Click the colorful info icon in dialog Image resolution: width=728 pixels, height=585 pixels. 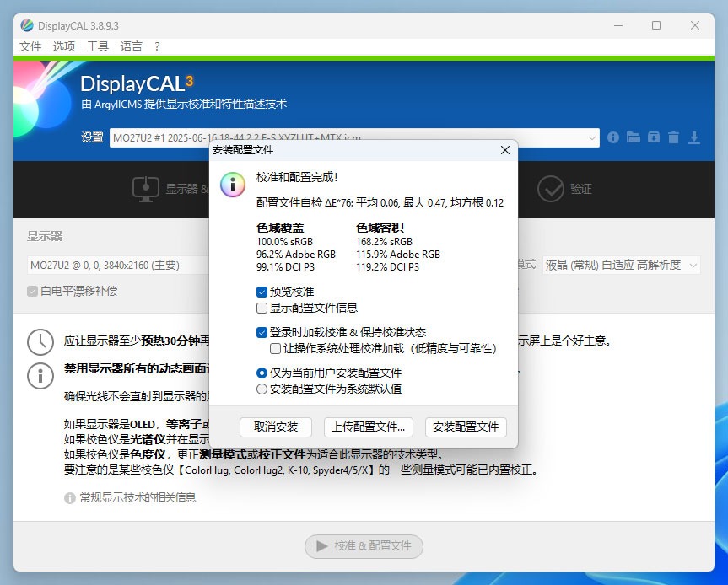click(x=233, y=184)
